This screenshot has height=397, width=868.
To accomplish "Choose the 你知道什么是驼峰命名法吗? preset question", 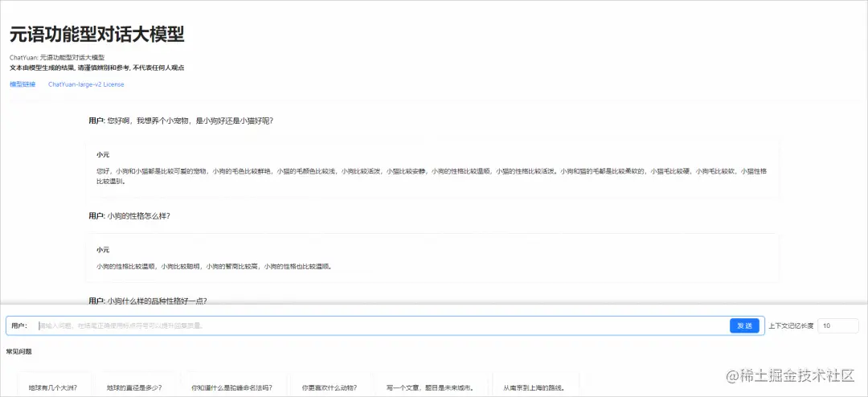I will tap(232, 388).
